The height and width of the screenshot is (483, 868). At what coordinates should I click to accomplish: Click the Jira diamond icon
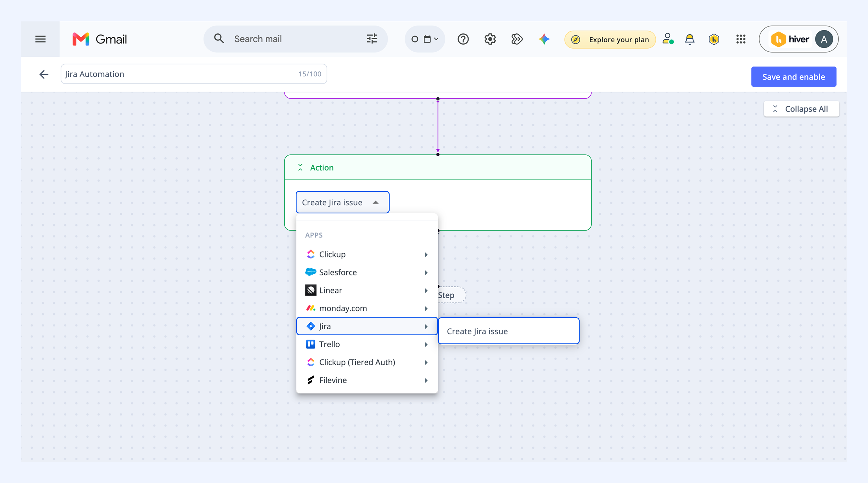tap(311, 326)
